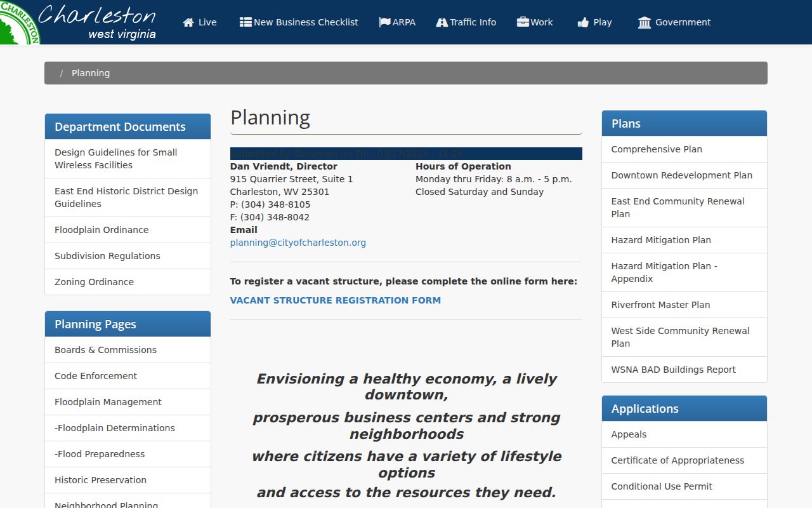The width and height of the screenshot is (812, 508).
Task: Email planning@cityofcharleston.org link
Action: pos(298,243)
